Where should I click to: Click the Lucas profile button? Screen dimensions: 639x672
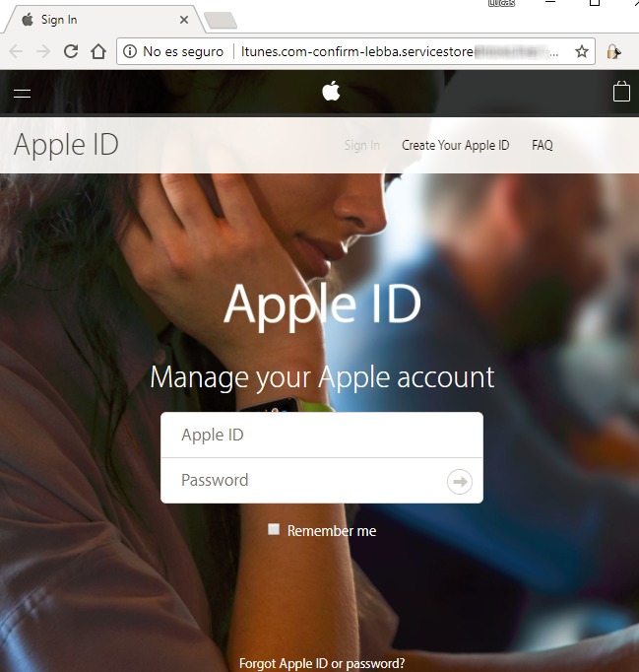[501, 3]
